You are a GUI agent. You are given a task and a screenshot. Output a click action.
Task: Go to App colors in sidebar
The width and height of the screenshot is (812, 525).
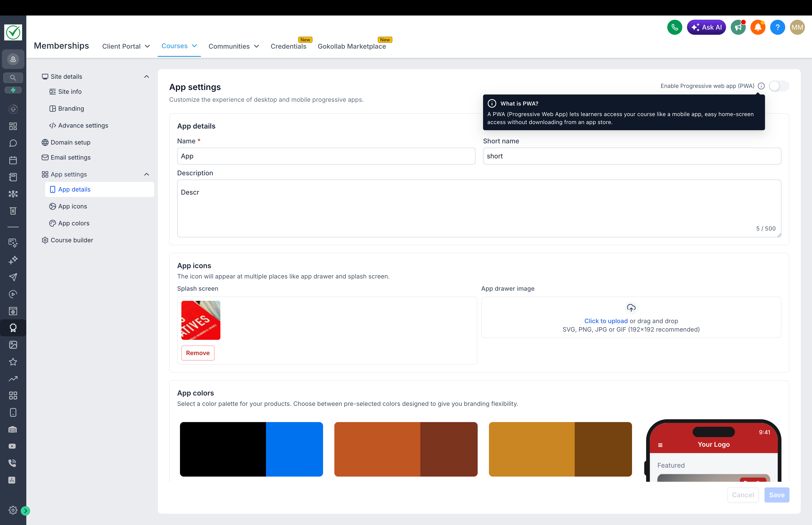click(74, 223)
